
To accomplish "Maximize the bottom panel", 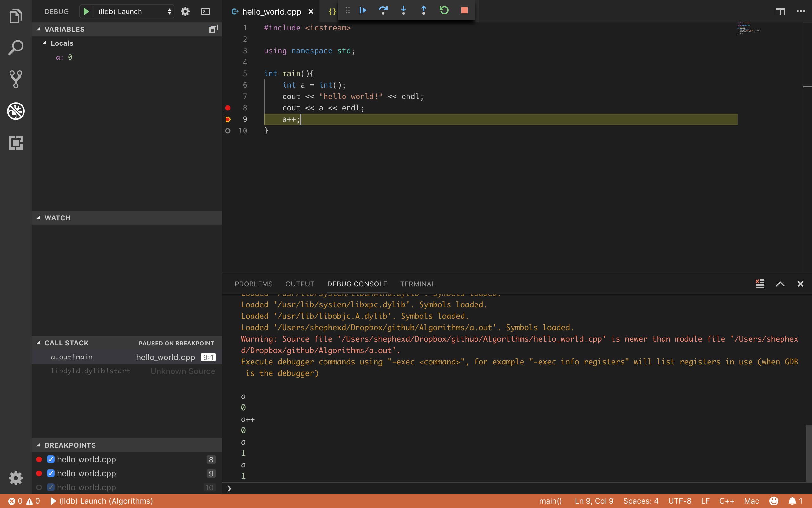I will [780, 284].
